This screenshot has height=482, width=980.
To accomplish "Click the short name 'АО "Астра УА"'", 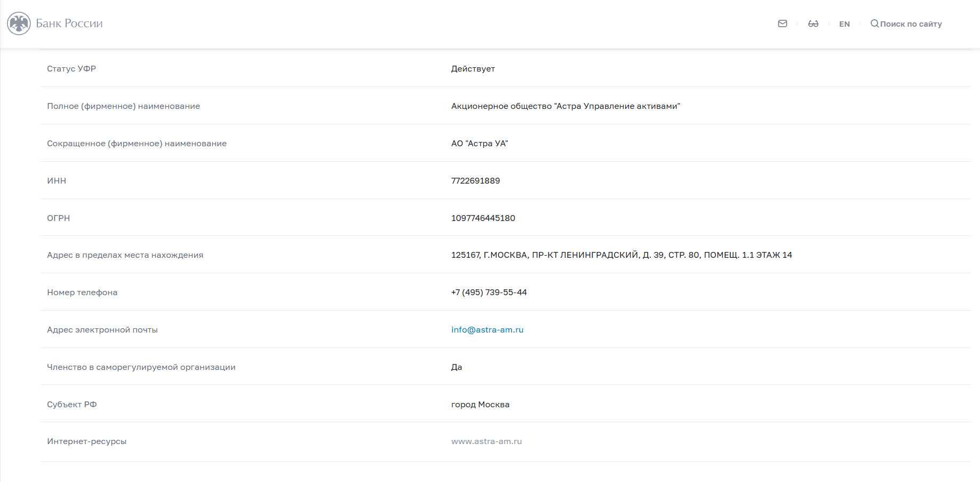I will (480, 144).
